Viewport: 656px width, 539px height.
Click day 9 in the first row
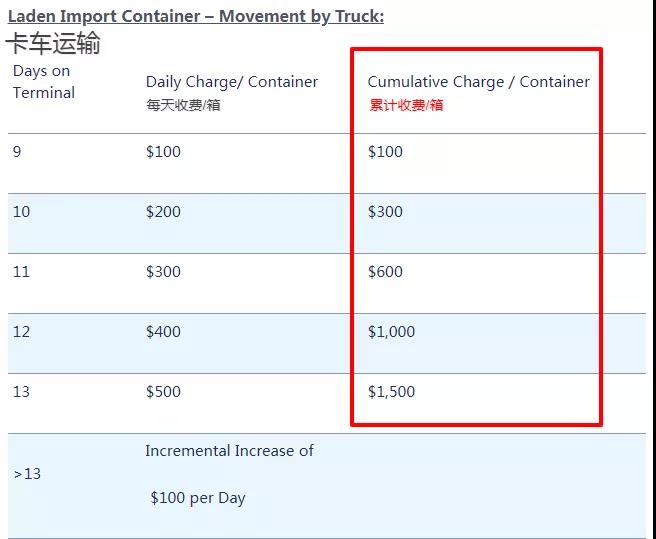click(x=17, y=152)
